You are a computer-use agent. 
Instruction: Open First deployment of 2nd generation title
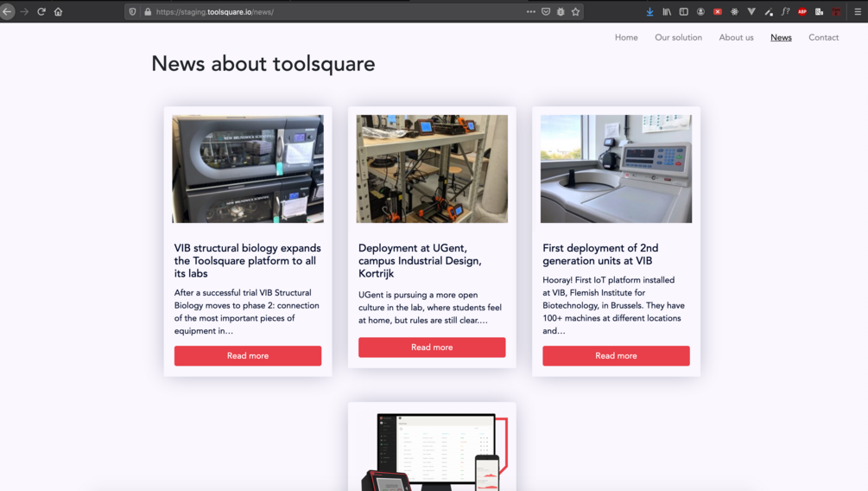coord(600,254)
